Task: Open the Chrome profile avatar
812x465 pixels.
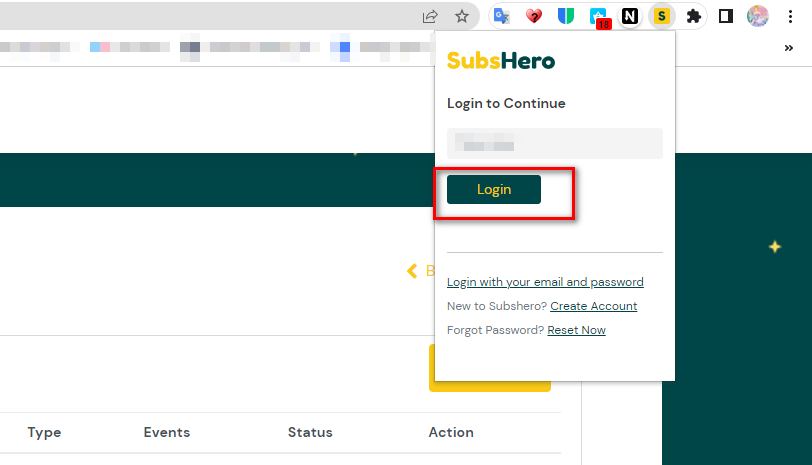Action: tap(758, 17)
